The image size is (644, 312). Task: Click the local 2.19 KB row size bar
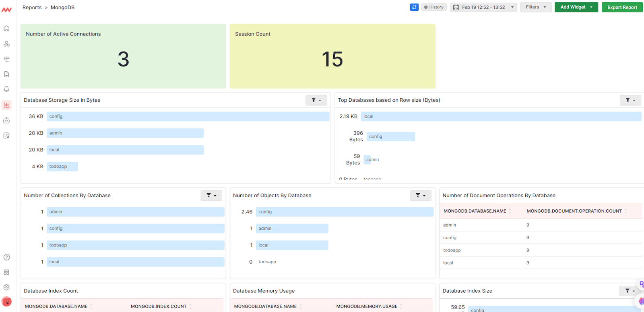point(501,116)
